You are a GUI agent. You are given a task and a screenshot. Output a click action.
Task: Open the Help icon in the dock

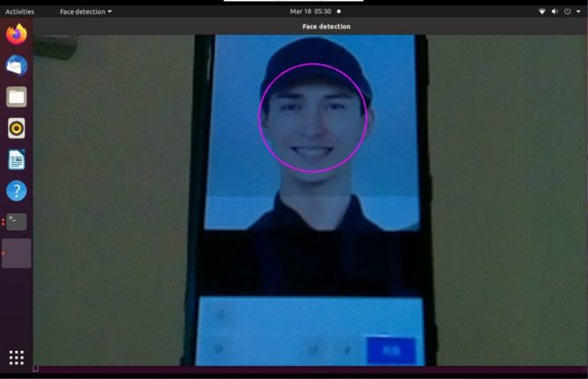pyautogui.click(x=16, y=190)
